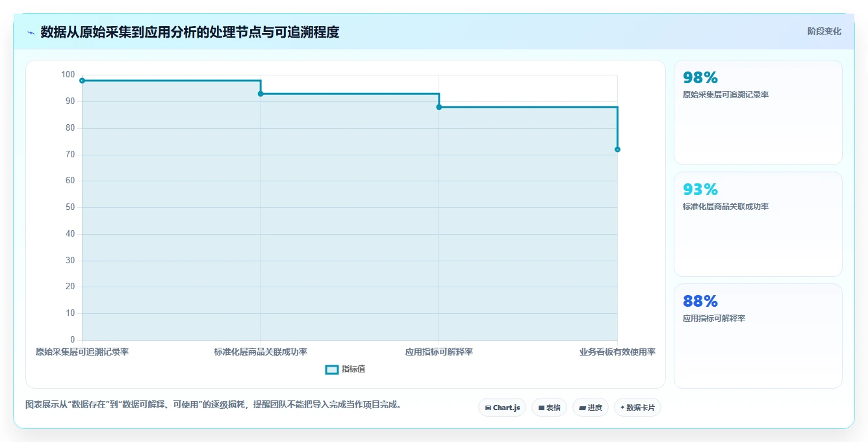Click the data point at value 98

82,81
